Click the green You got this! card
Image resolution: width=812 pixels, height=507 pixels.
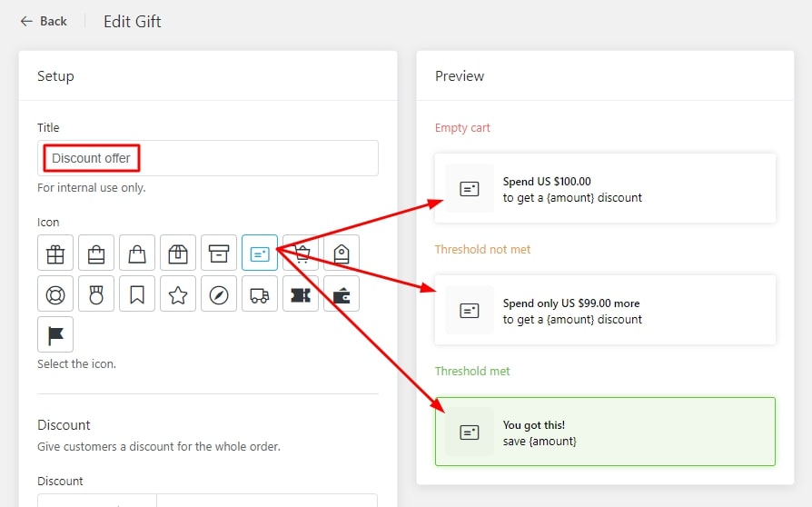(x=605, y=432)
